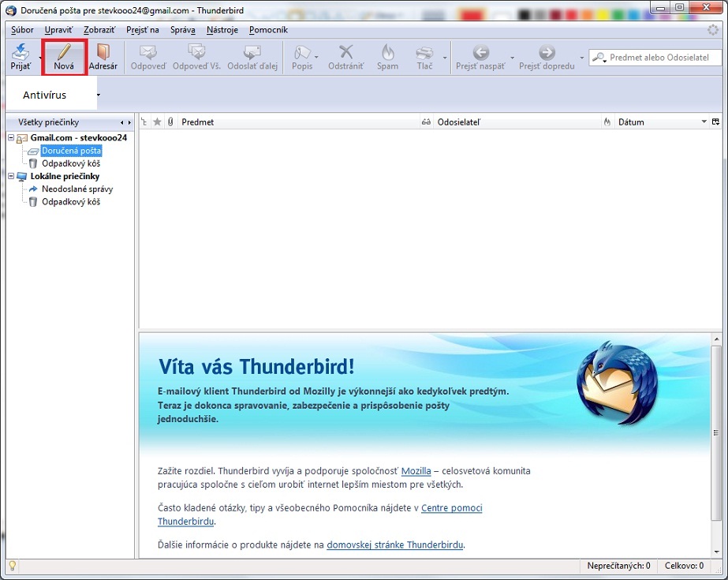
Task: Click the Thunderbird window title icon
Action: point(11,10)
